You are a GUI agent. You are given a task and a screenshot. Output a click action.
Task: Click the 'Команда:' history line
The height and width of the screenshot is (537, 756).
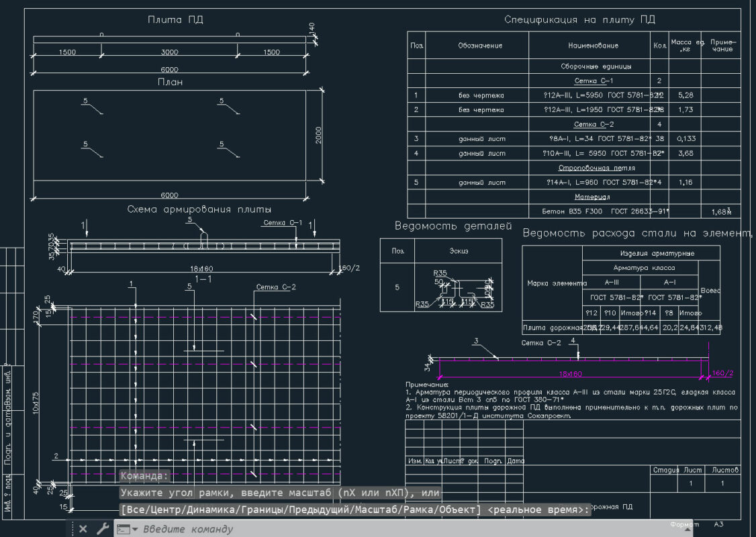[144, 476]
